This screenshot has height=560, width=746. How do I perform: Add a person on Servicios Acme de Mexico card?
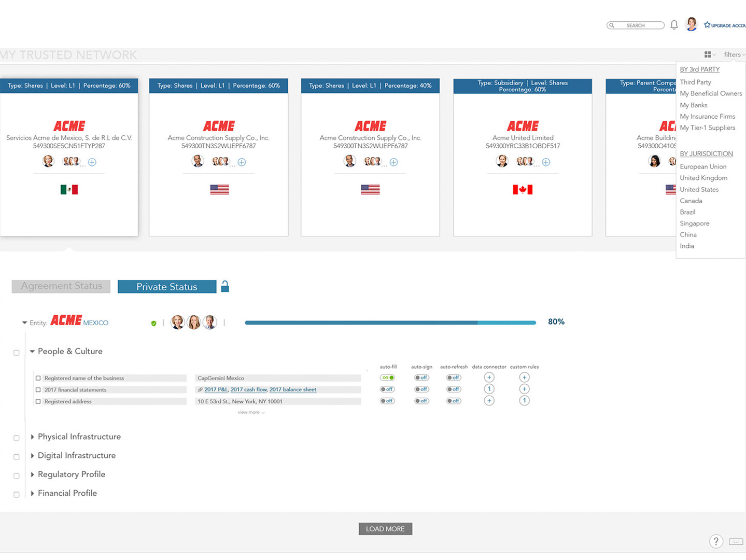(92, 162)
